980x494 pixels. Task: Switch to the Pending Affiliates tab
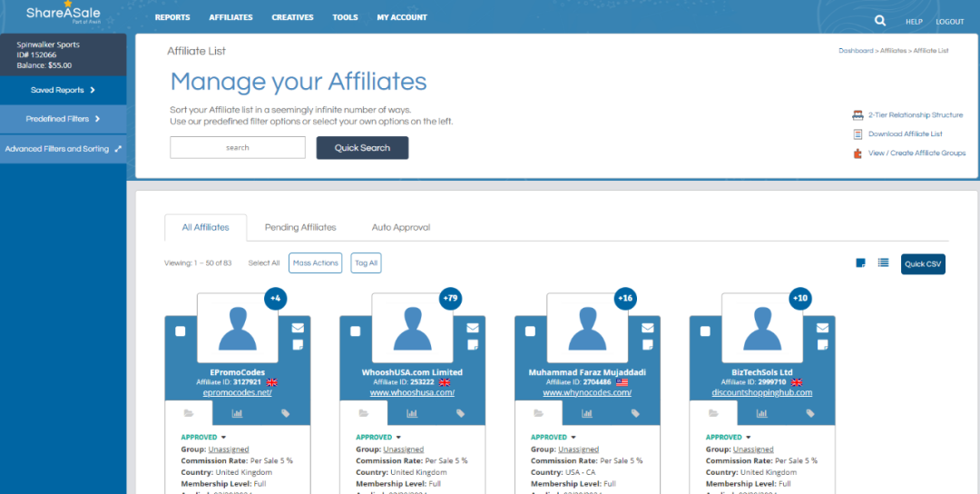300,227
